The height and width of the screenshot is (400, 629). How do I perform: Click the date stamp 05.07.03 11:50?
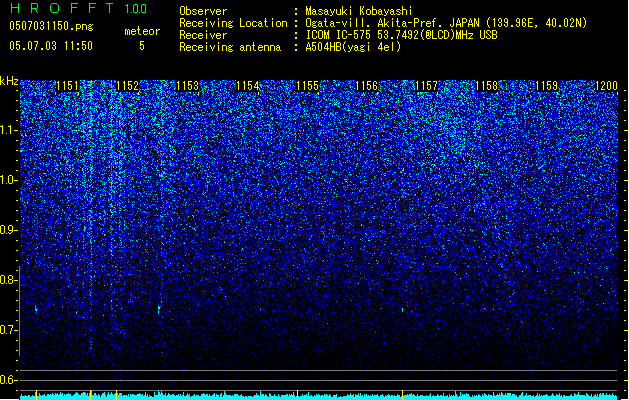click(51, 46)
